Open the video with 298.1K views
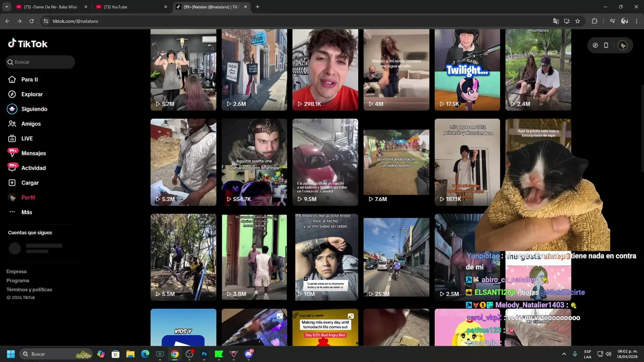This screenshot has width=644, height=362. coord(326,69)
